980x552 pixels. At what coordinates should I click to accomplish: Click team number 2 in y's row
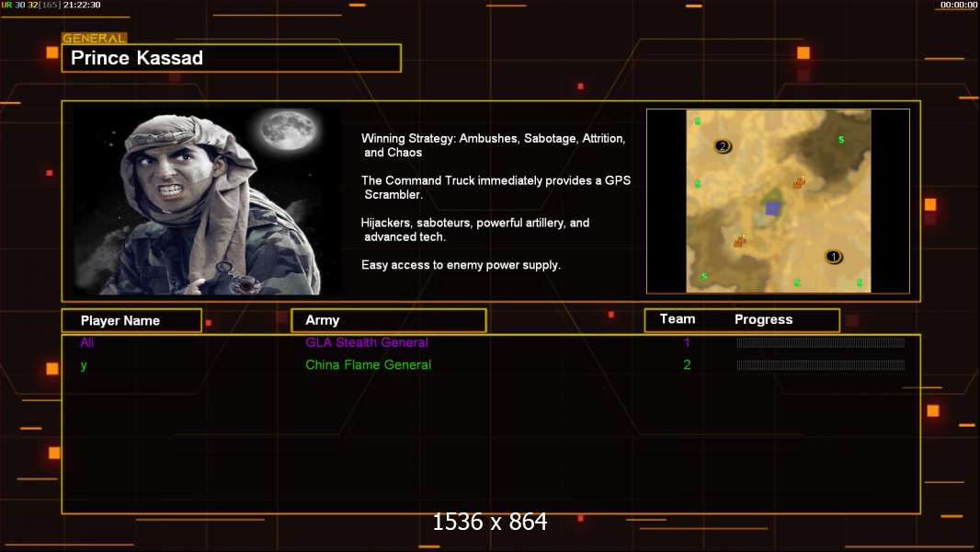pos(687,365)
